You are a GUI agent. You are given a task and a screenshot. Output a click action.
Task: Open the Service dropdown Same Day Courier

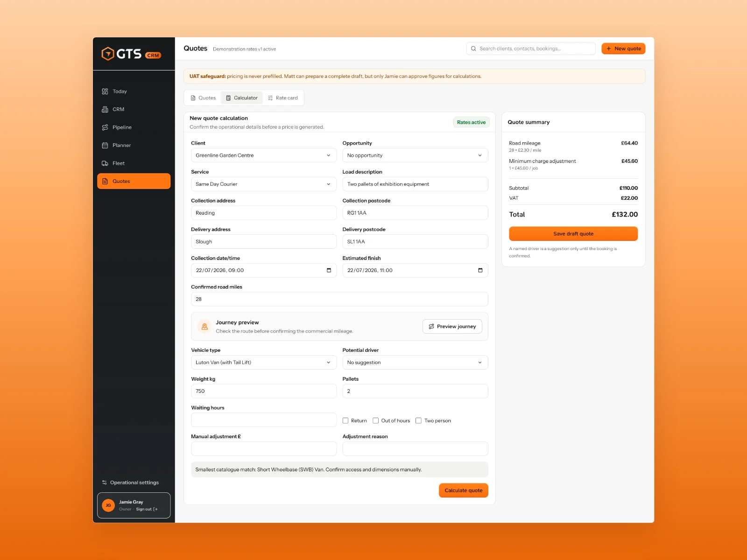click(x=264, y=184)
